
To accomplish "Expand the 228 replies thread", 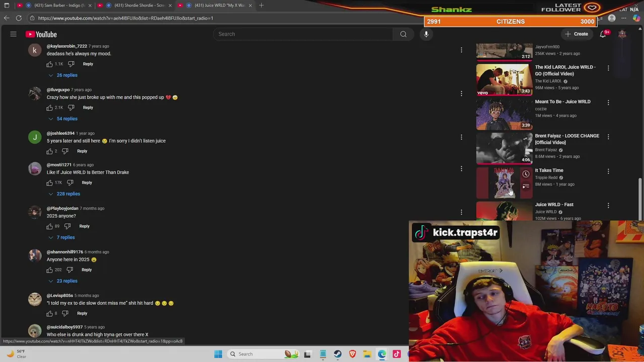I will [64, 194].
